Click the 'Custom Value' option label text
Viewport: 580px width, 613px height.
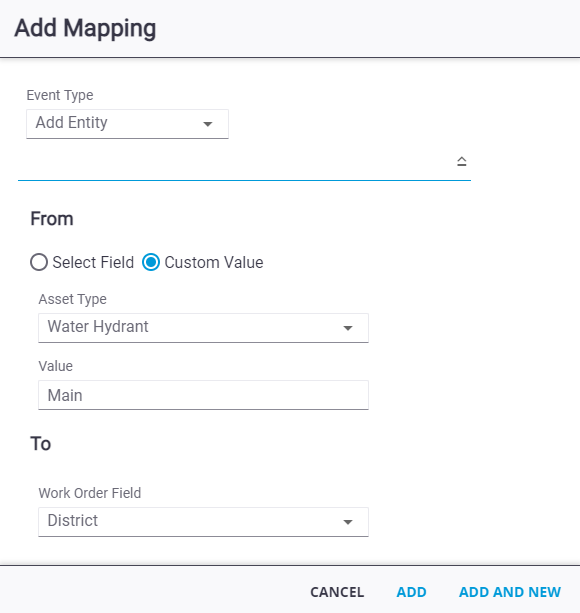tap(214, 262)
